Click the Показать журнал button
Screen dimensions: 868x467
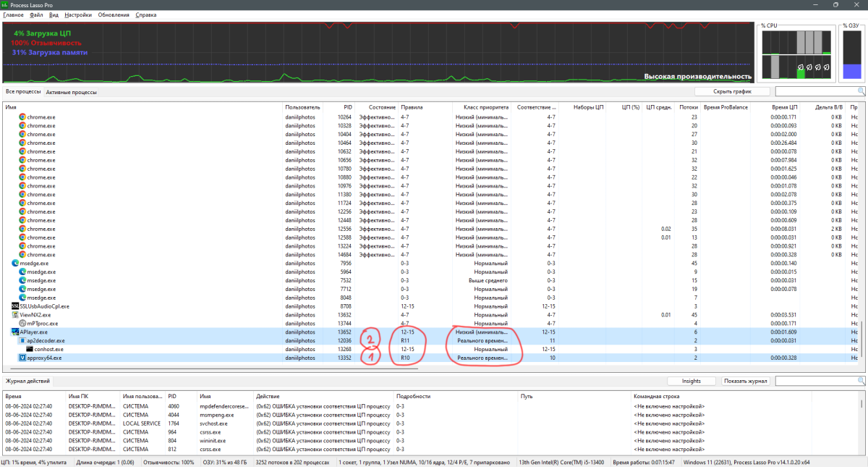[x=746, y=381]
